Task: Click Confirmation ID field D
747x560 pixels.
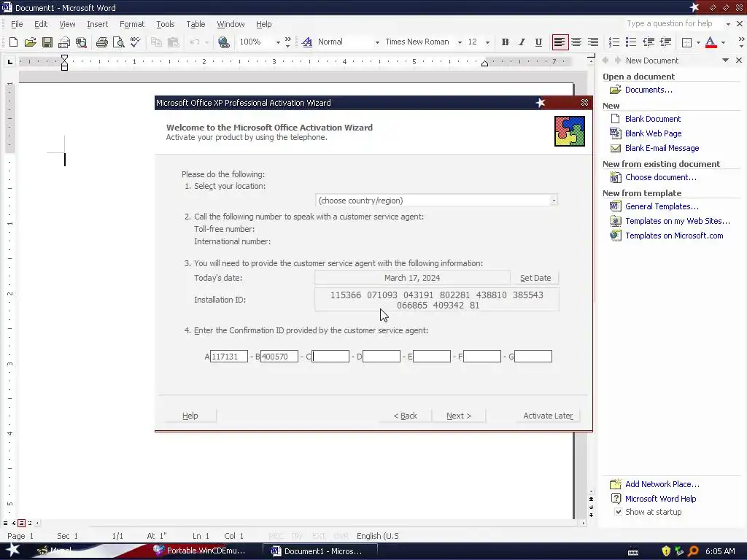Action: coord(381,356)
